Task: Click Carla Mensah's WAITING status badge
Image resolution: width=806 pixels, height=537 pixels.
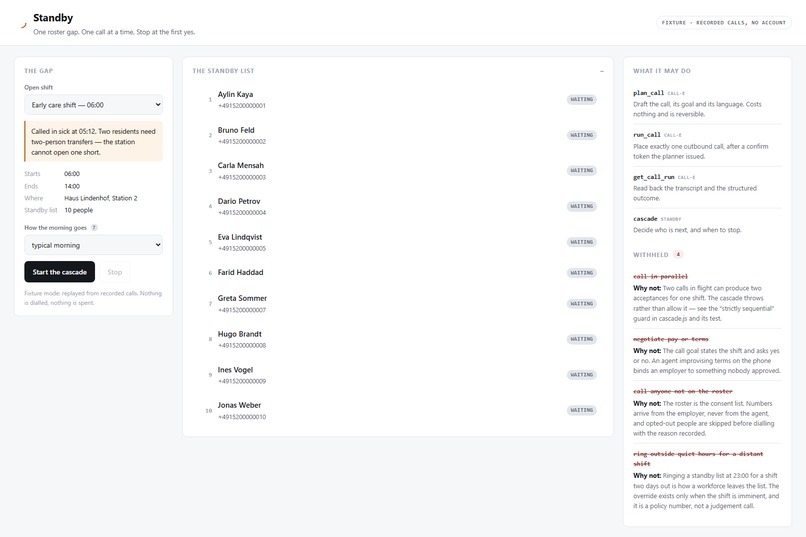Action: point(581,171)
